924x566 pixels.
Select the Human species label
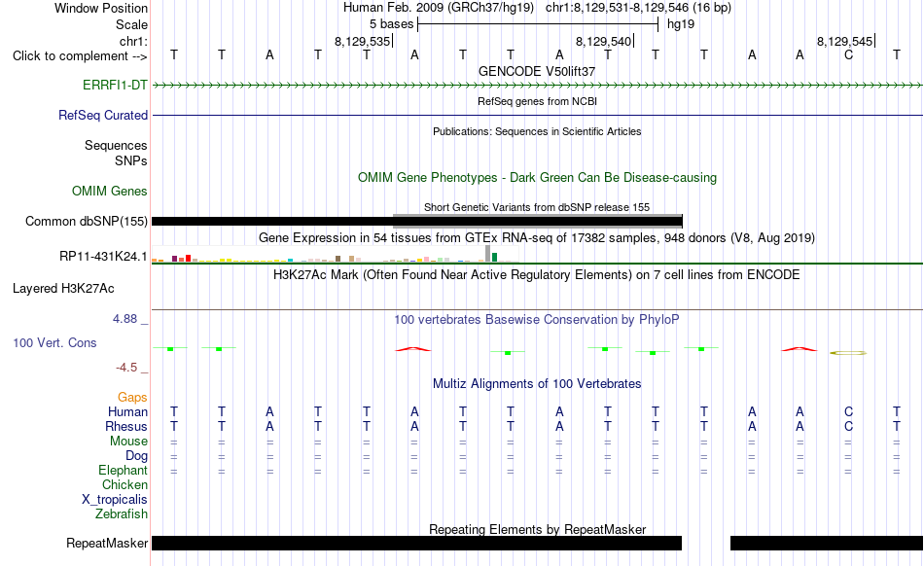coord(127,411)
